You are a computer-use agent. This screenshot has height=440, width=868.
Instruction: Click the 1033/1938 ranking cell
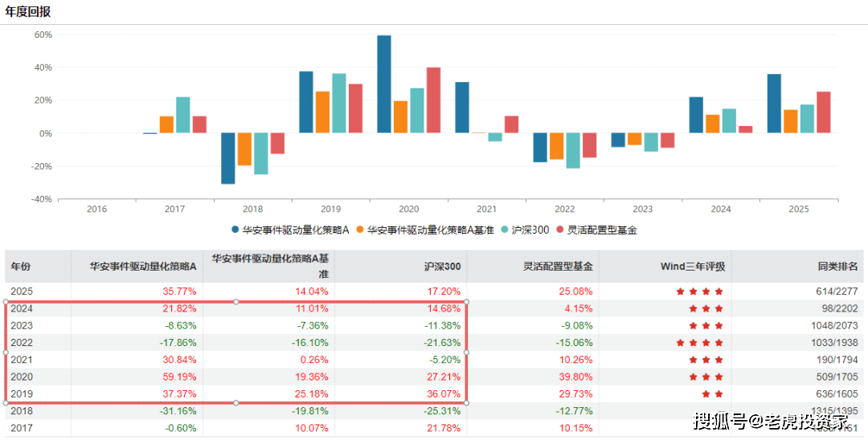coord(833,343)
